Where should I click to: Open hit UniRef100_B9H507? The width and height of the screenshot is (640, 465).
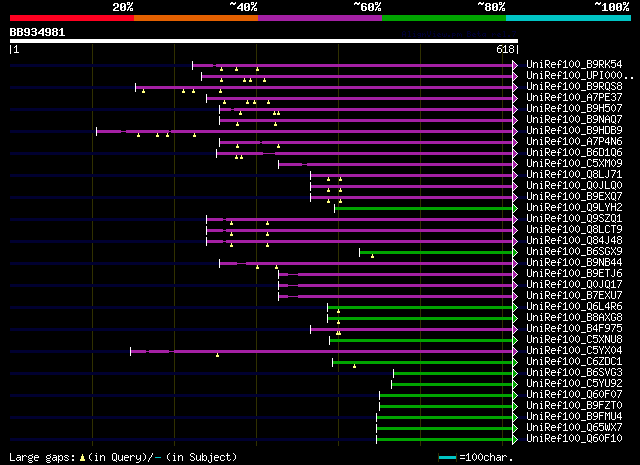click(x=574, y=109)
